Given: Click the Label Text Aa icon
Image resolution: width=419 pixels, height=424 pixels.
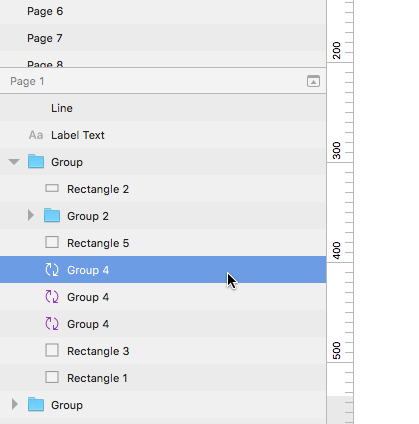Looking at the screenshot, I should (36, 135).
